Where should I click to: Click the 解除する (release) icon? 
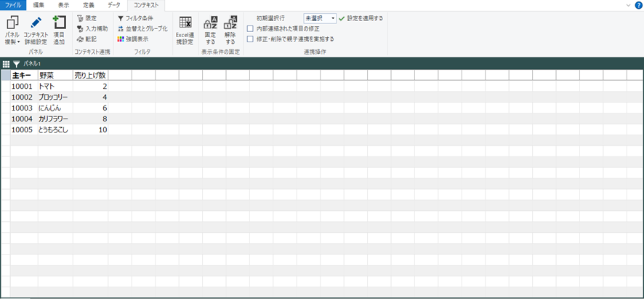[x=230, y=23]
